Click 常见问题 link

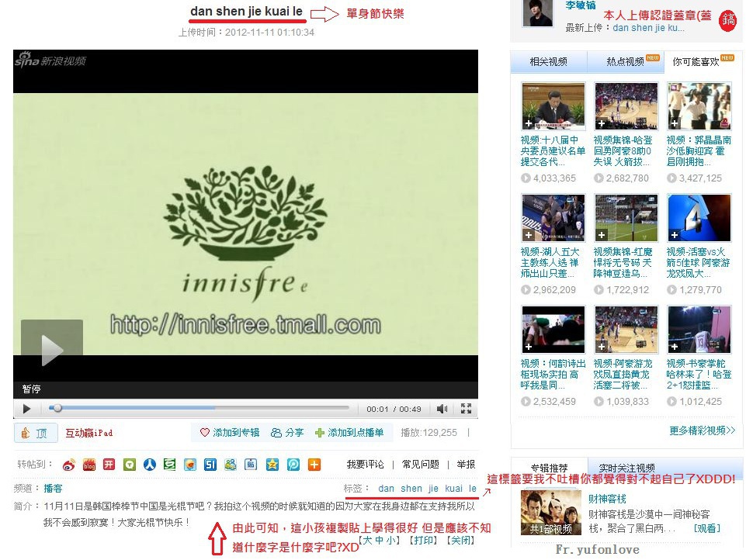click(x=421, y=465)
